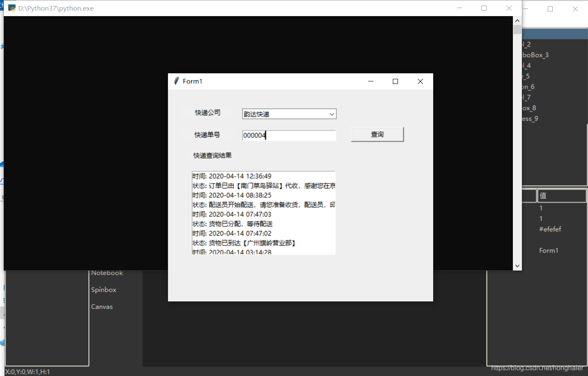Click the python.exe console title bar icon

pyautogui.click(x=12, y=8)
